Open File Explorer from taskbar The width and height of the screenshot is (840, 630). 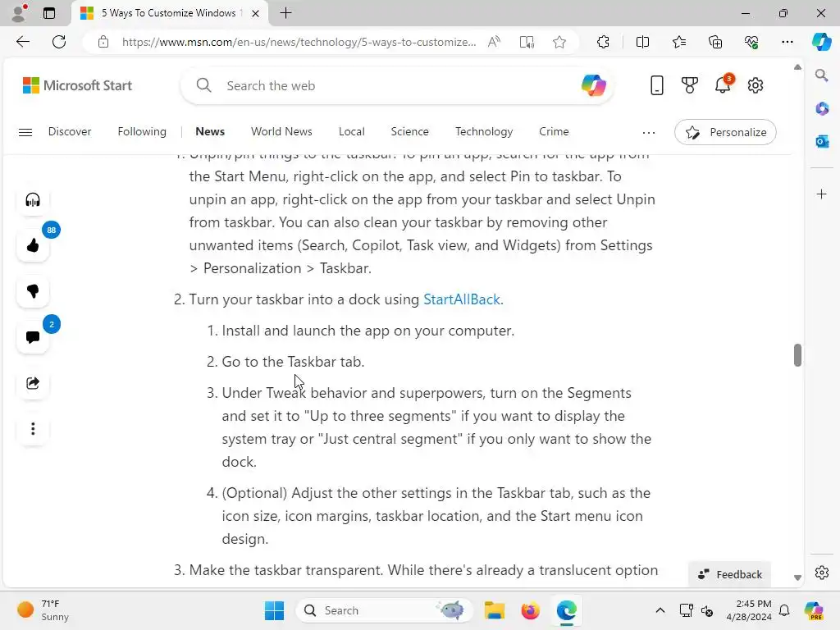[x=494, y=610]
